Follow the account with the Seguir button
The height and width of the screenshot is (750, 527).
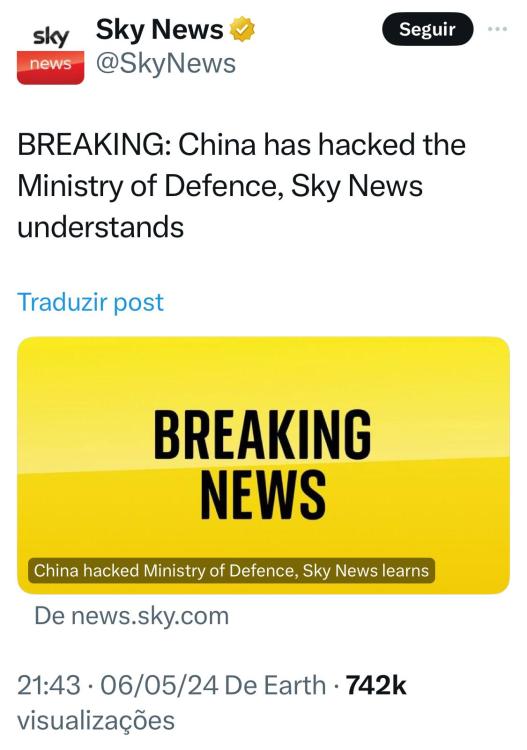click(428, 29)
